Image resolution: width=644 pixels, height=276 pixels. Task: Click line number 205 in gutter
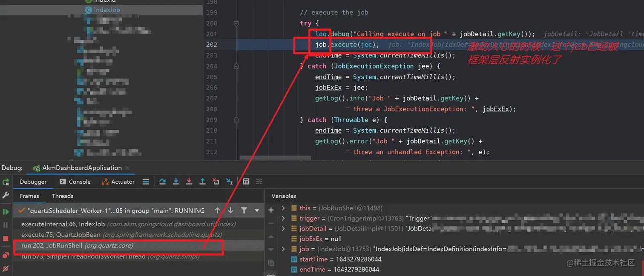pyautogui.click(x=212, y=77)
